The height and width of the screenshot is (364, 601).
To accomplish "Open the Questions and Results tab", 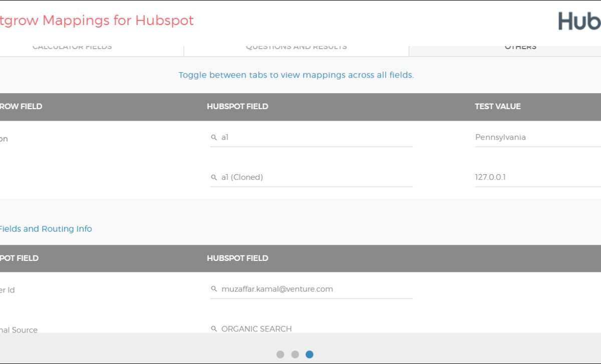I will coord(296,47).
